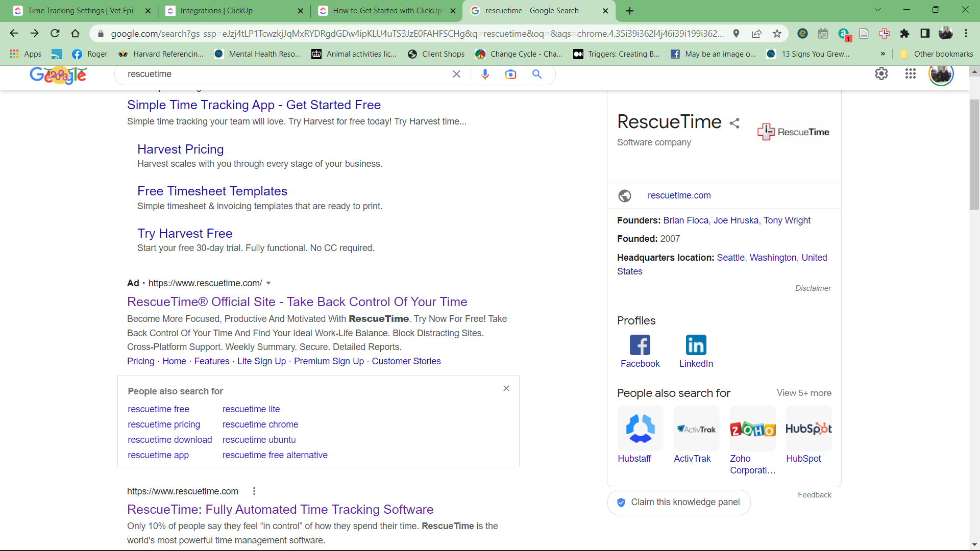Viewport: 980px width, 551px height.
Task: Open the Other bookmarks folder
Action: tap(937, 54)
